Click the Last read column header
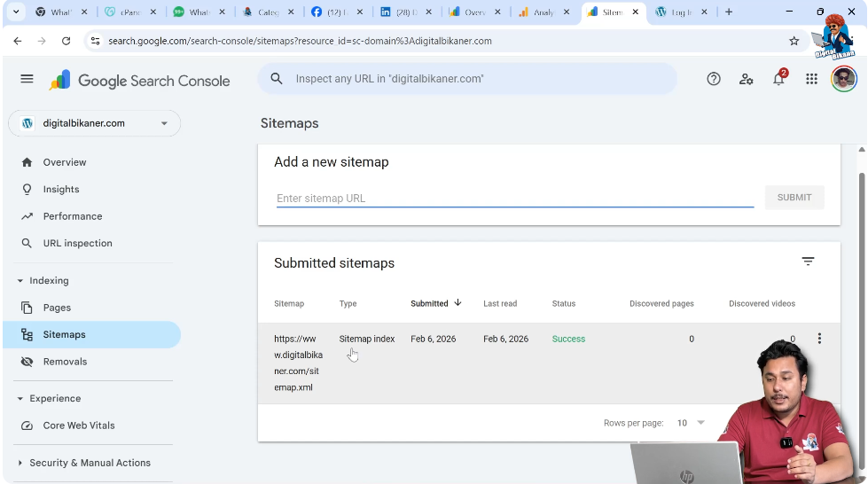Screen dimensions: 868x484 [500, 303]
